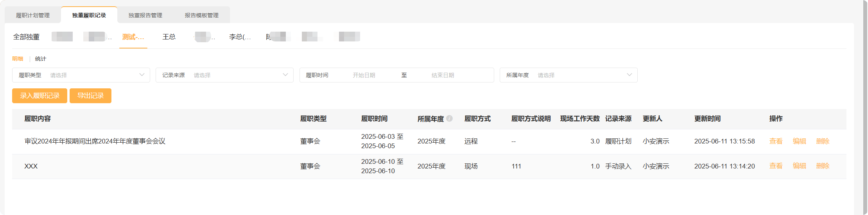Click the 履职时间 column header

click(x=375, y=118)
